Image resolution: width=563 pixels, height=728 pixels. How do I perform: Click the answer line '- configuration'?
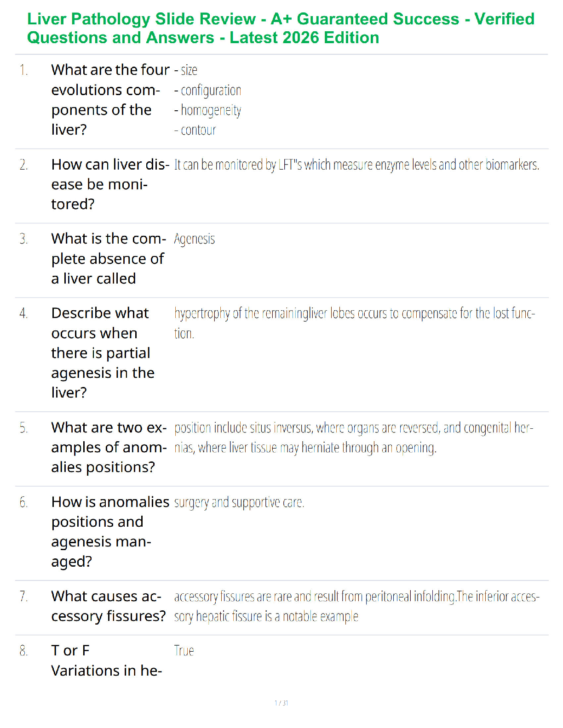(207, 90)
